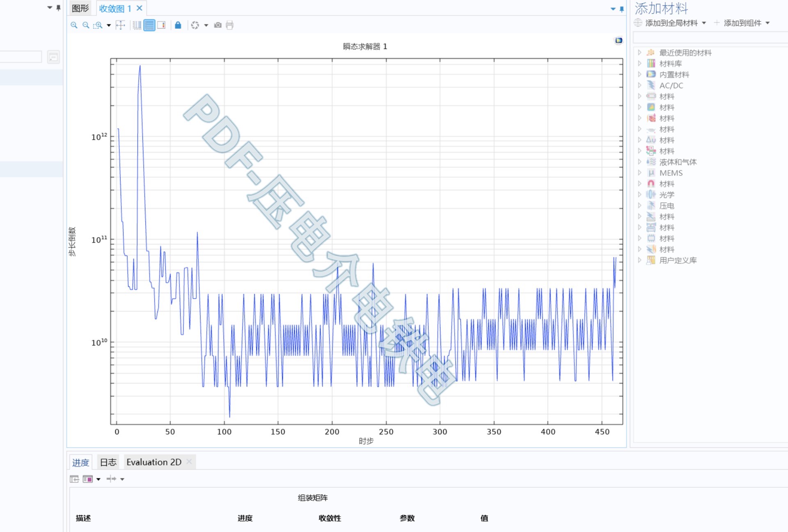Select the 压电 material category
This screenshot has height=532, width=788.
667,206
